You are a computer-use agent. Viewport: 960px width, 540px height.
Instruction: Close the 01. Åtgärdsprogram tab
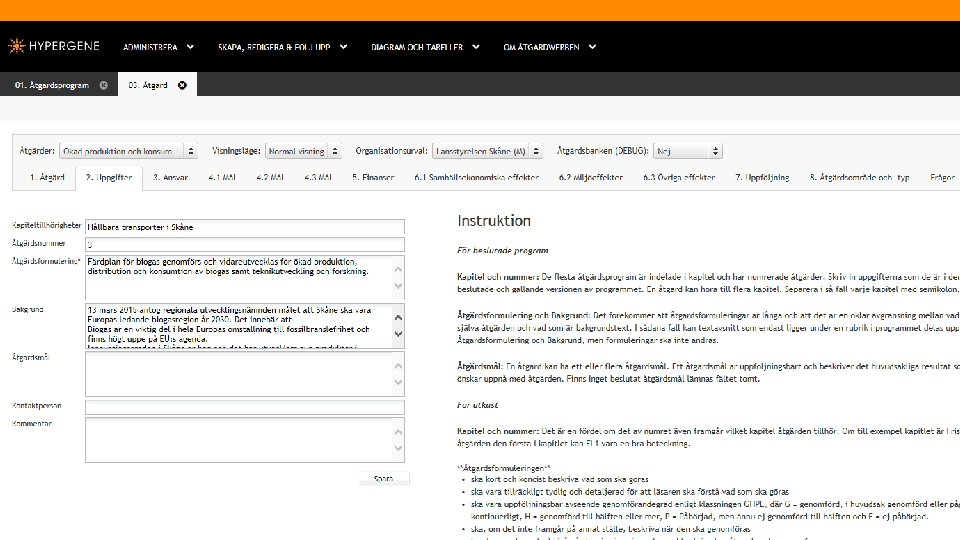pos(103,85)
